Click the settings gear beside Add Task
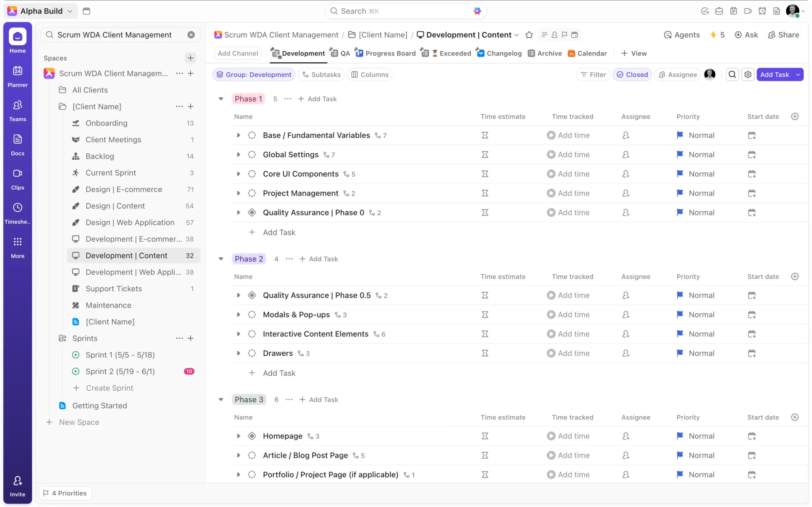The image size is (812, 507). 748,74
